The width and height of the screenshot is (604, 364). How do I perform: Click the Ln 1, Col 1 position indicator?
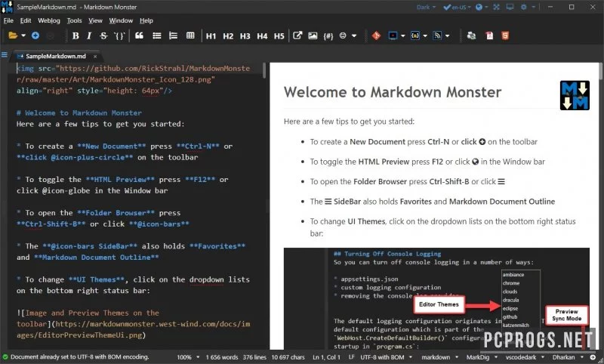tap(326, 357)
